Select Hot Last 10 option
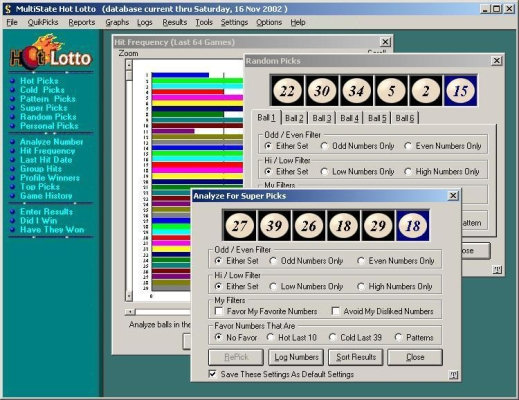Viewport: 519px width, 400px height. pos(291,338)
